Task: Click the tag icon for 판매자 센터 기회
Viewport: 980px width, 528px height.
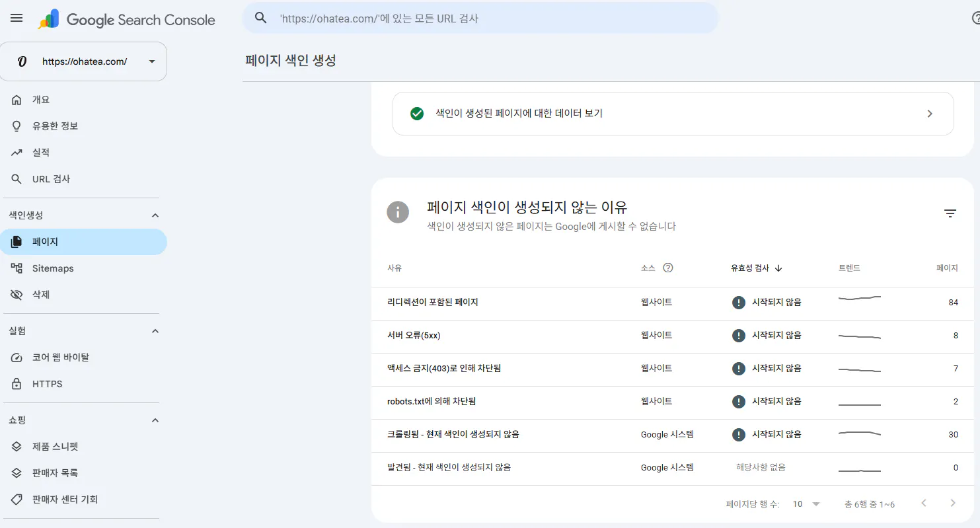Action: pyautogui.click(x=17, y=500)
